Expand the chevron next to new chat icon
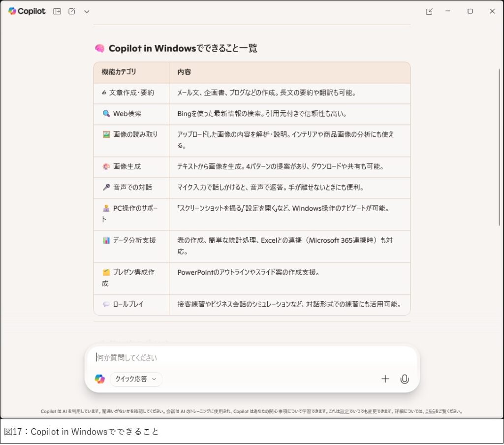This screenshot has height=445, width=504. (87, 11)
